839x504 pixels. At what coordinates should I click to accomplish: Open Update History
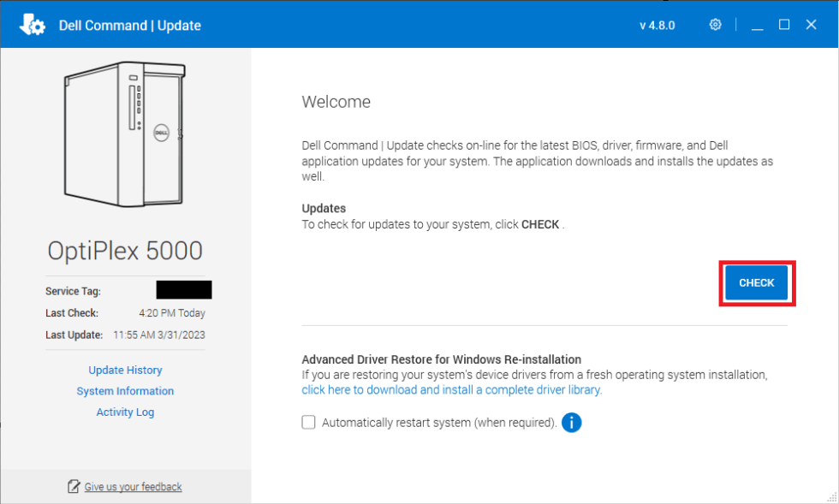tap(125, 371)
